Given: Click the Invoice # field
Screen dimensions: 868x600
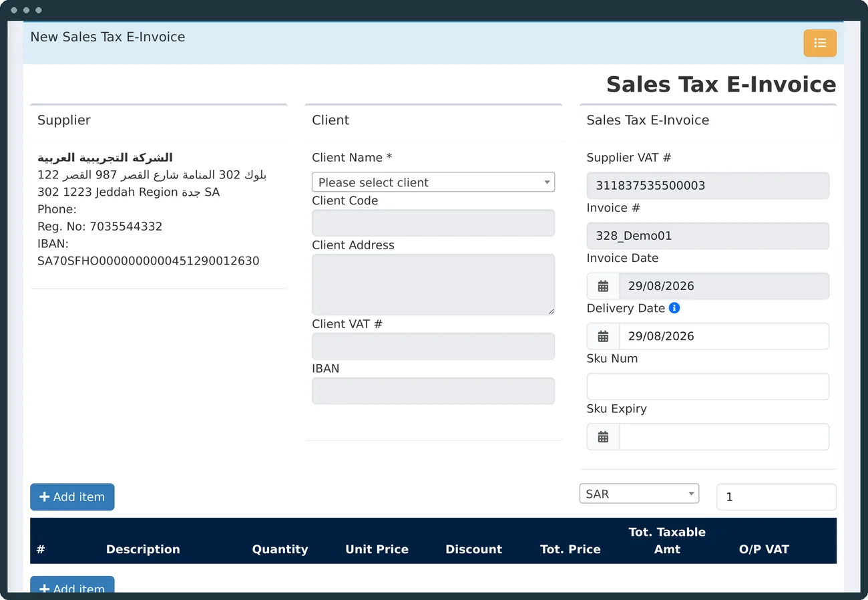Looking at the screenshot, I should [x=708, y=236].
